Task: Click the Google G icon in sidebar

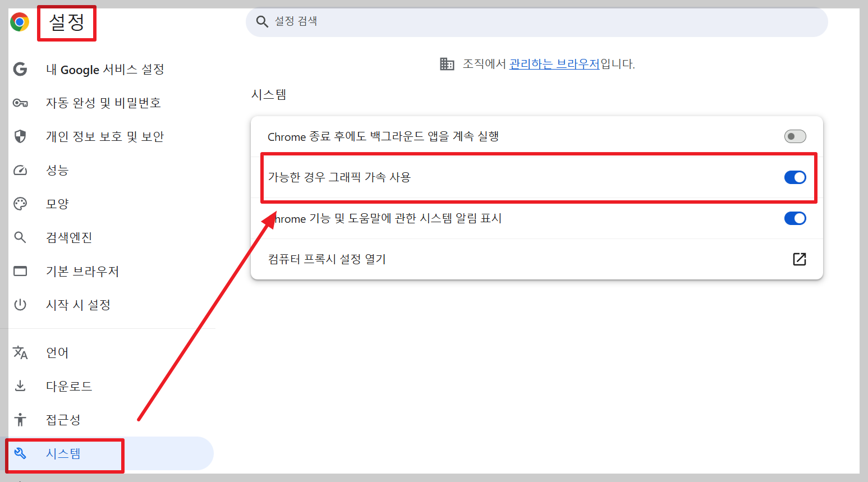Action: pyautogui.click(x=20, y=69)
